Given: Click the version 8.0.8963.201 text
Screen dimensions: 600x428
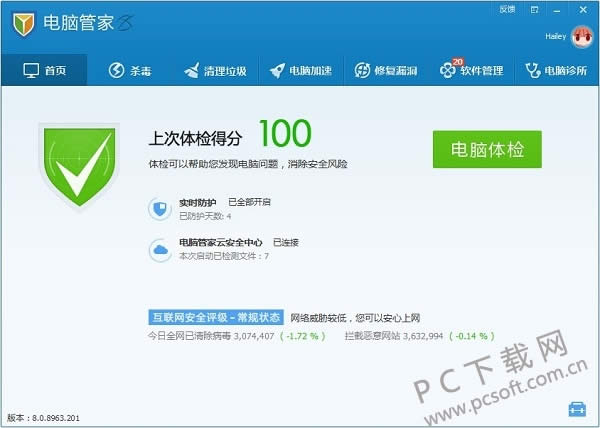Looking at the screenshot, I should (x=54, y=418).
